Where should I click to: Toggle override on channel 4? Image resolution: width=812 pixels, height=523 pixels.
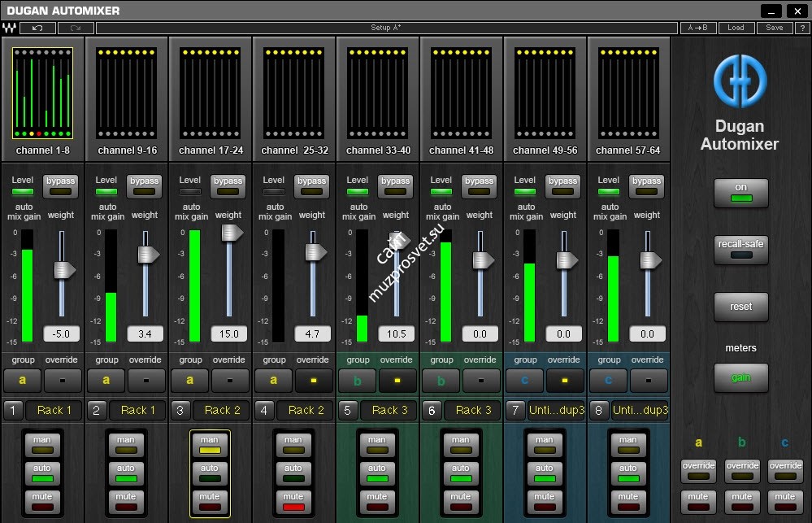[x=314, y=381]
